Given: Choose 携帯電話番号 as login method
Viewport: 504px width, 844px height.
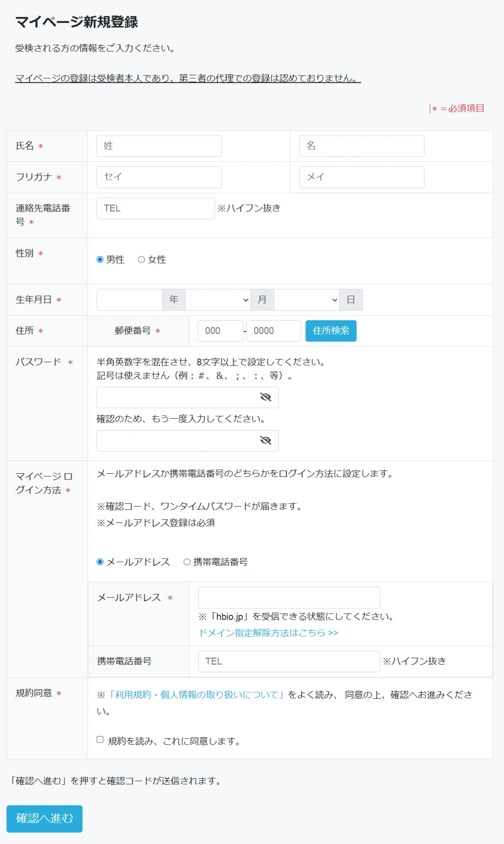Looking at the screenshot, I should [x=187, y=562].
